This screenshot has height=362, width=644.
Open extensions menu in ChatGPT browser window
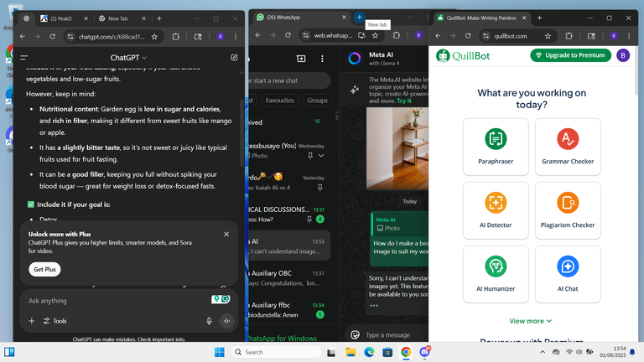click(176, 37)
